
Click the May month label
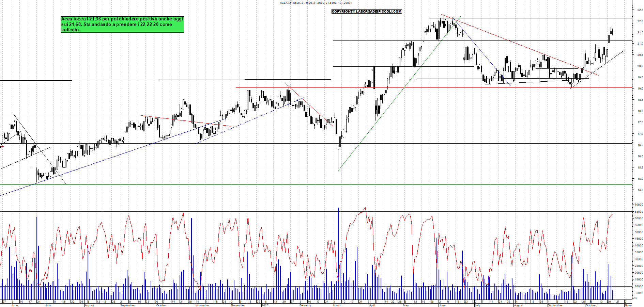(x=405, y=305)
